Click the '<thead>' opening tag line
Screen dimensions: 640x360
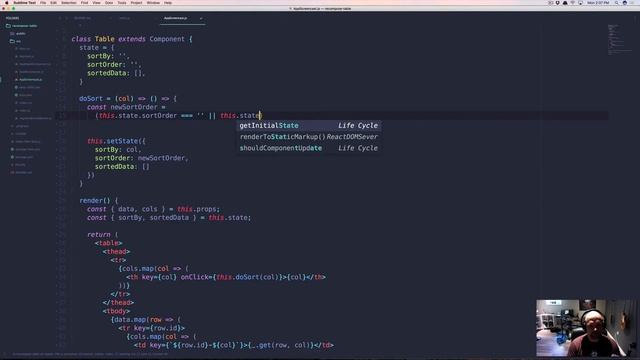click(x=116, y=251)
